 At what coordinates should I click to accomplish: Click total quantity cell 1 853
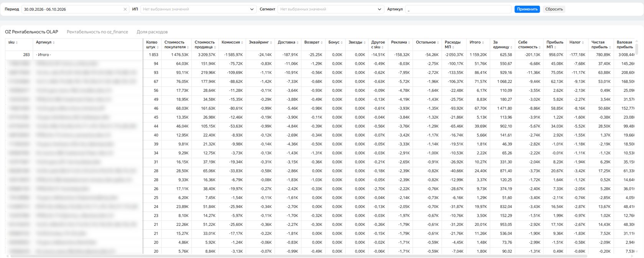click(153, 55)
